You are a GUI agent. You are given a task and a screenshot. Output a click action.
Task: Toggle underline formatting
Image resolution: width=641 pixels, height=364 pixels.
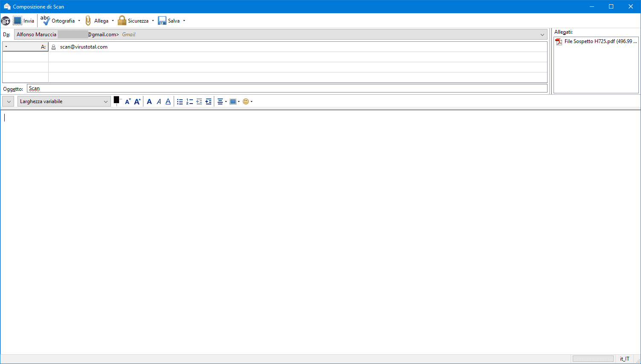pos(168,101)
